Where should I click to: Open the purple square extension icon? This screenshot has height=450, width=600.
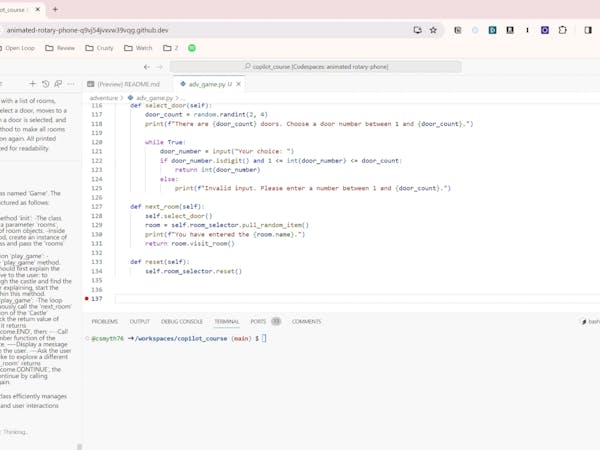click(x=545, y=30)
